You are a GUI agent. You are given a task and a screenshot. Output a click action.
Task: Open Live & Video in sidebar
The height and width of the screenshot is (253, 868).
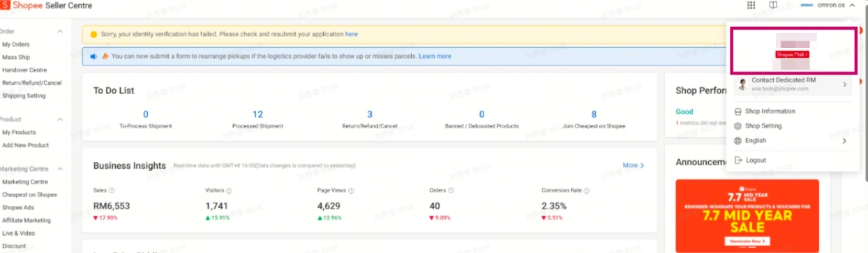18,233
